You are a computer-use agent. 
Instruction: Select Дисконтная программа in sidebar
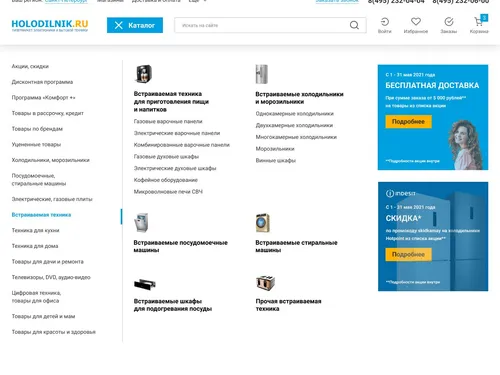pos(42,82)
